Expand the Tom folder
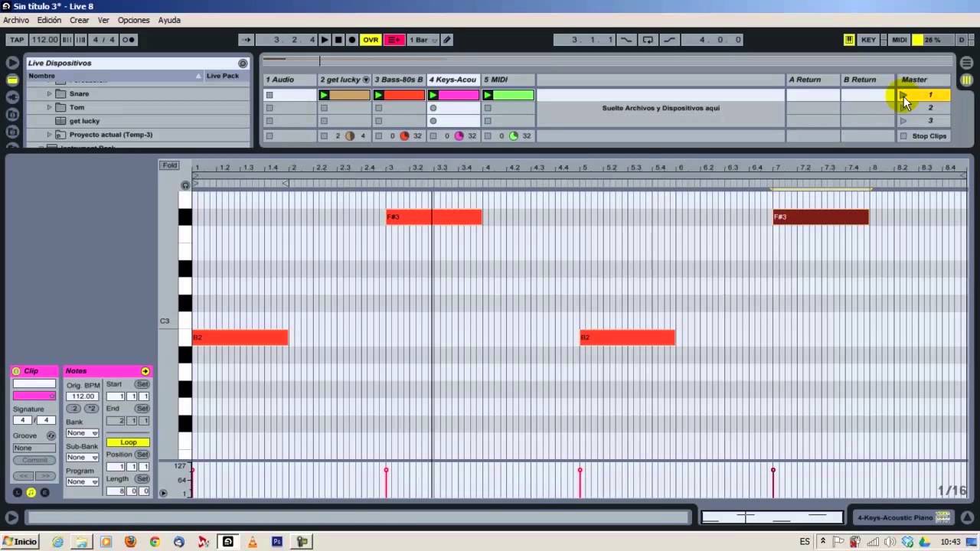The width and height of the screenshot is (980, 551). [x=50, y=108]
